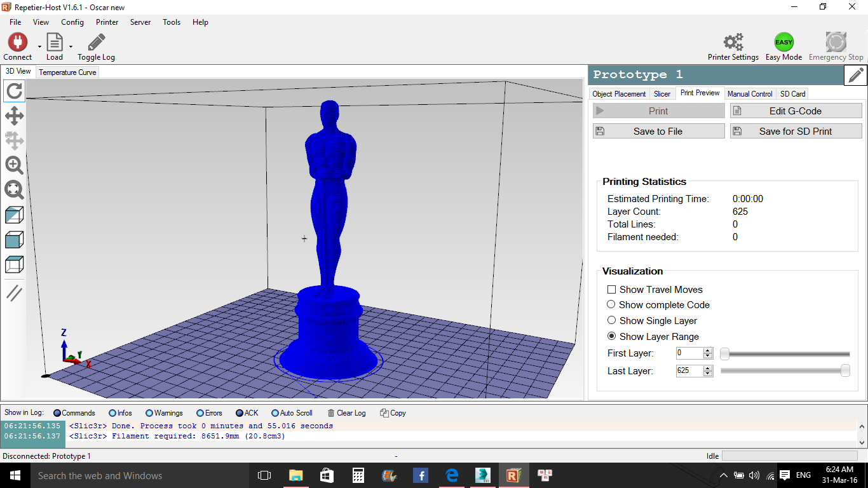
Task: Click Save for SD Print button
Action: click(796, 131)
